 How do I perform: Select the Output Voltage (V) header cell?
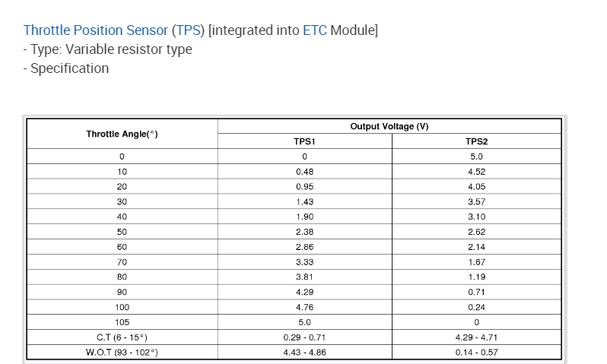[x=389, y=126]
